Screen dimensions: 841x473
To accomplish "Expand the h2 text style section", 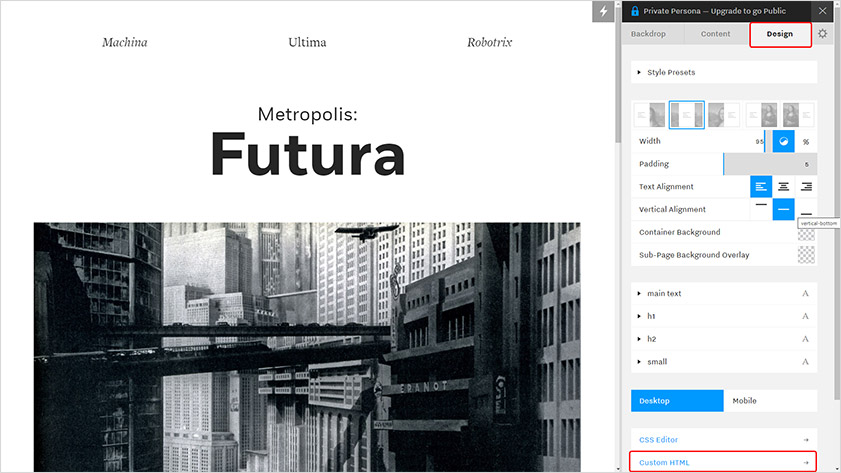I will pyautogui.click(x=652, y=339).
